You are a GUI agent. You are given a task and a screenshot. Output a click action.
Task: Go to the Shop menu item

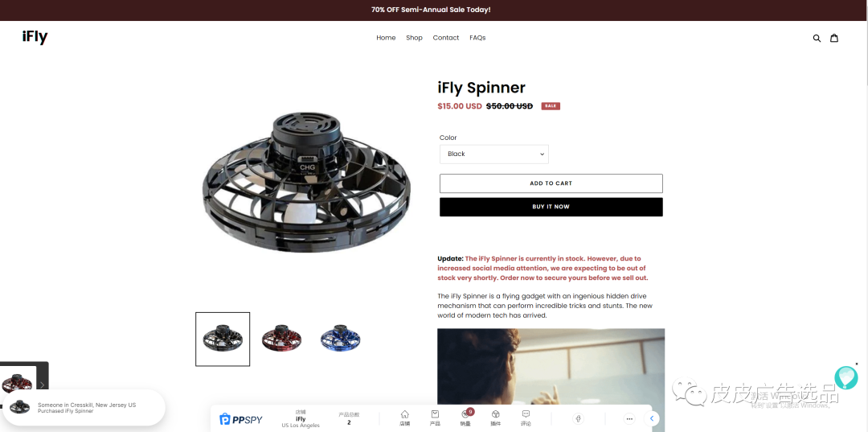414,38
